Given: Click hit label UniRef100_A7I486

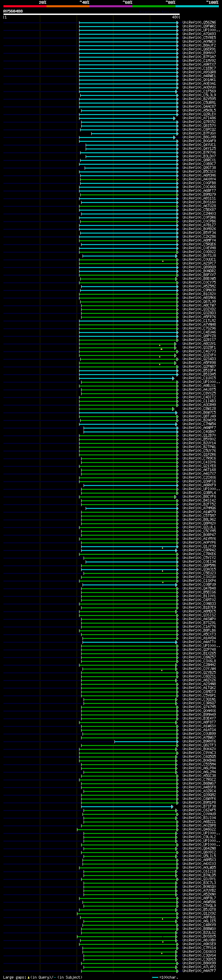Looking at the screenshot, I should [199, 118].
